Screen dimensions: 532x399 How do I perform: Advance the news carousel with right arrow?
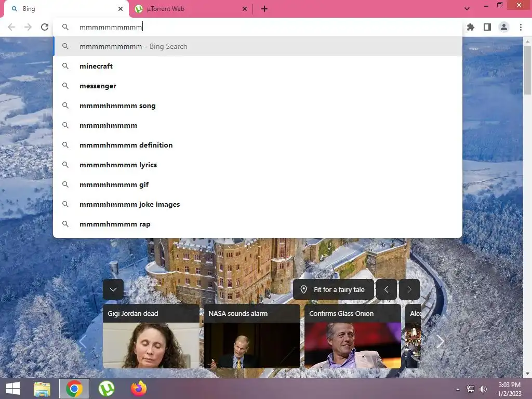pyautogui.click(x=440, y=341)
